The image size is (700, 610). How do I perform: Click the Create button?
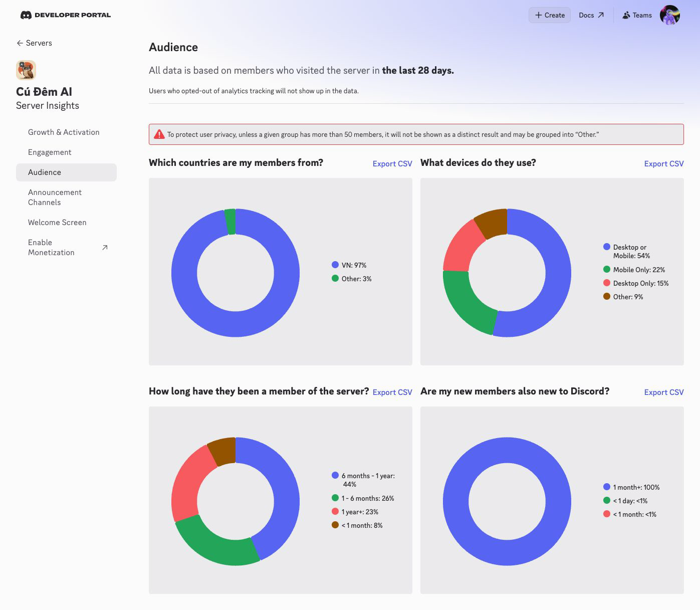pos(550,15)
